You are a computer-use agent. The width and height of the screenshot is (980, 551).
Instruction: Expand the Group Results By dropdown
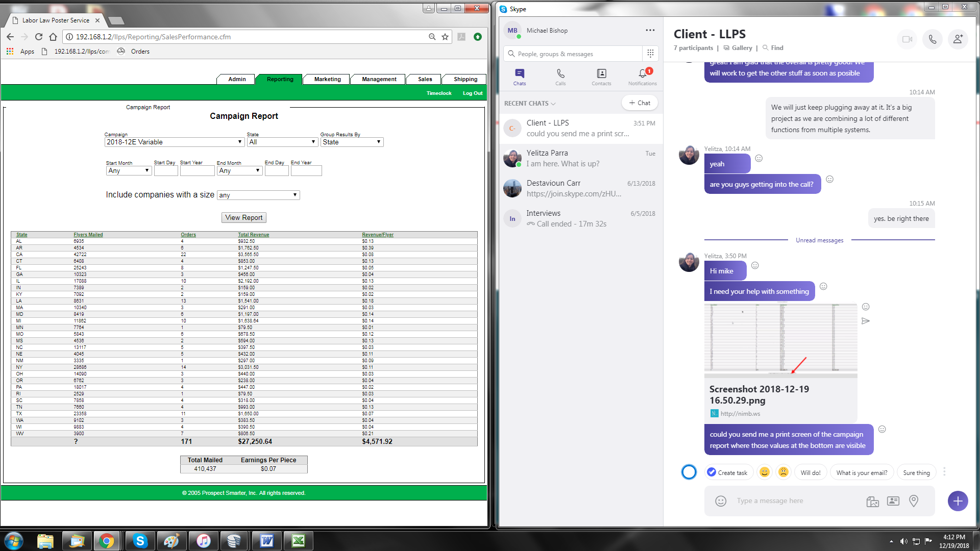[352, 142]
